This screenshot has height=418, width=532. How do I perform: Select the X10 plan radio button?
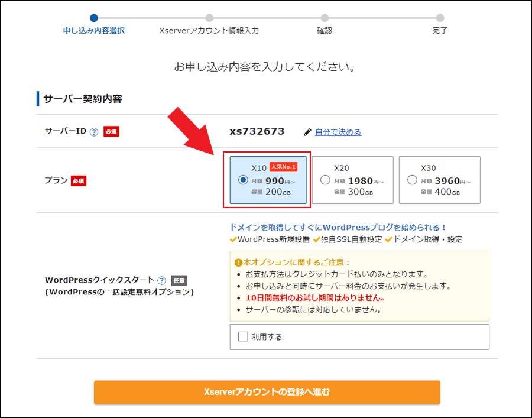[x=243, y=180]
